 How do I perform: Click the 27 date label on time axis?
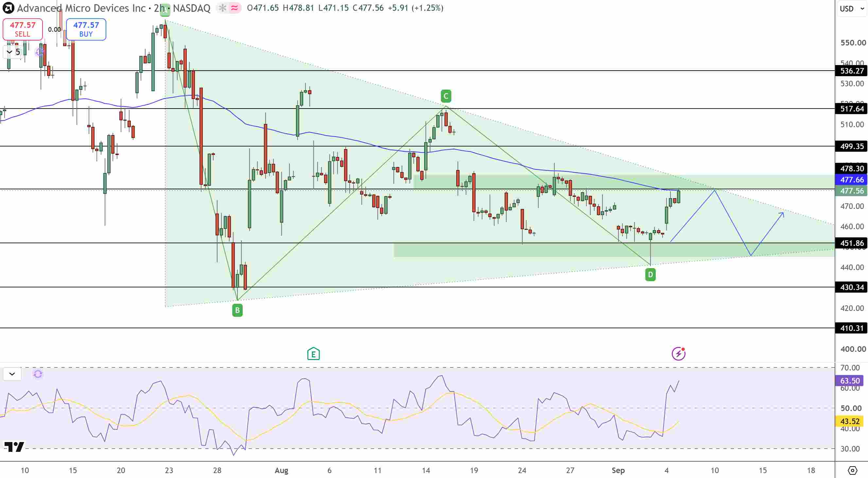[x=570, y=470]
